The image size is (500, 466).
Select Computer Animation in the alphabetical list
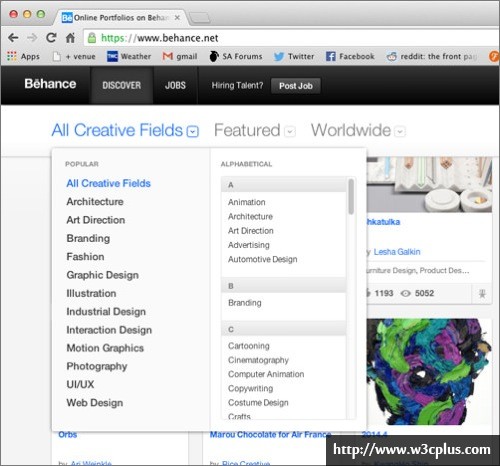coord(266,374)
